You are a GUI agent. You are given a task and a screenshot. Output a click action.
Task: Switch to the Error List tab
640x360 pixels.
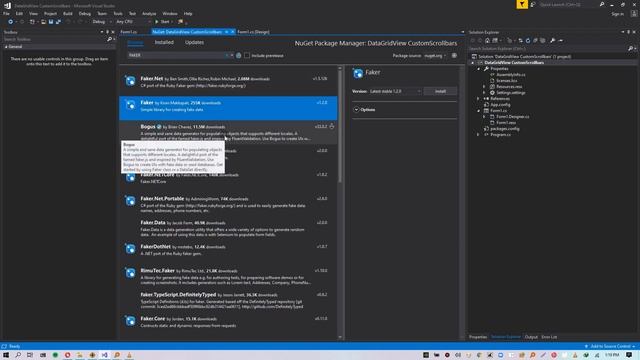[x=549, y=337]
